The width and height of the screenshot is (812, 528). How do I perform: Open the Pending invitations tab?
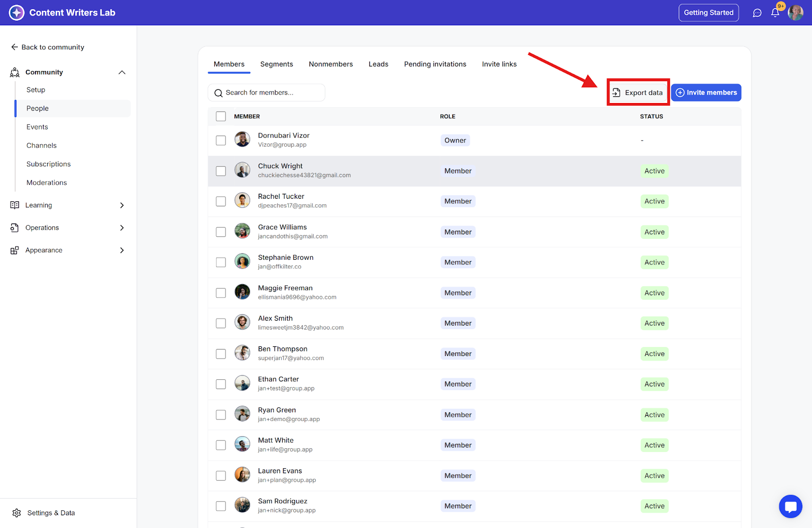(x=435, y=64)
